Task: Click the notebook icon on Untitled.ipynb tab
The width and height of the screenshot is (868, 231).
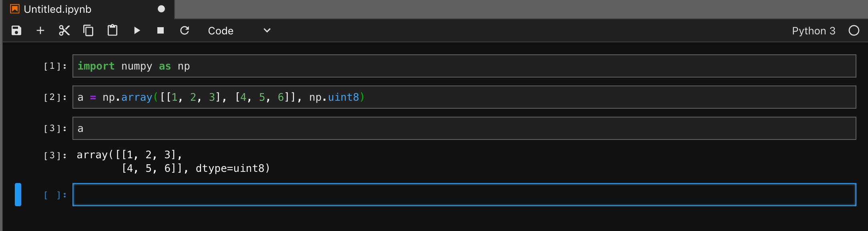Action: (x=15, y=9)
